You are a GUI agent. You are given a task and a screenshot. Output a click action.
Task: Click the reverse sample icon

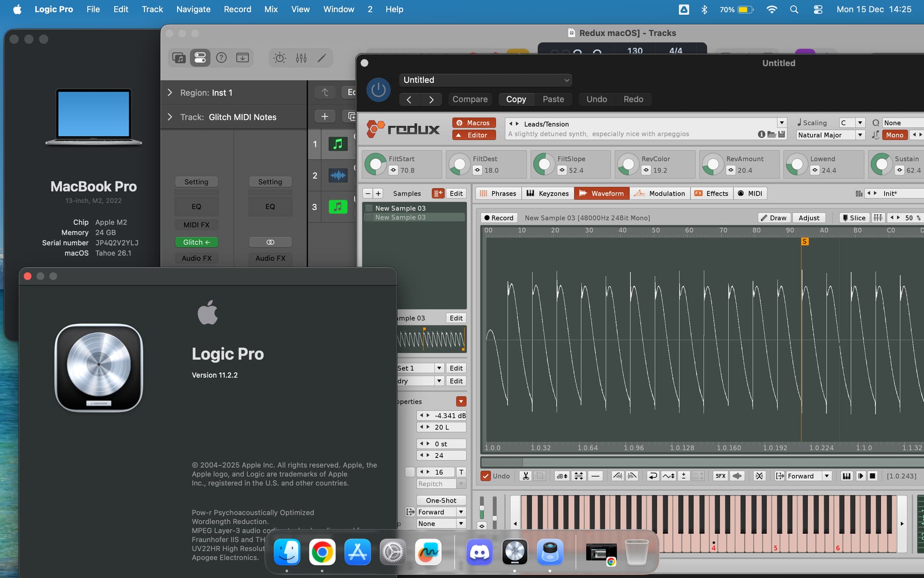pos(653,476)
